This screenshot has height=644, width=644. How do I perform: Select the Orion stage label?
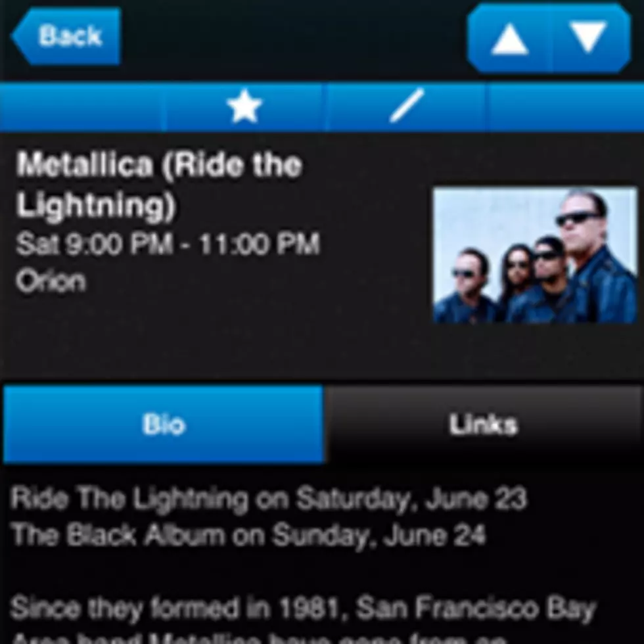pyautogui.click(x=51, y=282)
